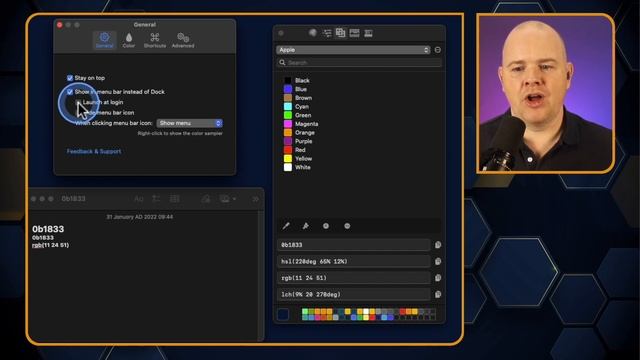Click the lch(9% 20 278deg) field
This screenshot has height=360, width=640.
point(353,294)
